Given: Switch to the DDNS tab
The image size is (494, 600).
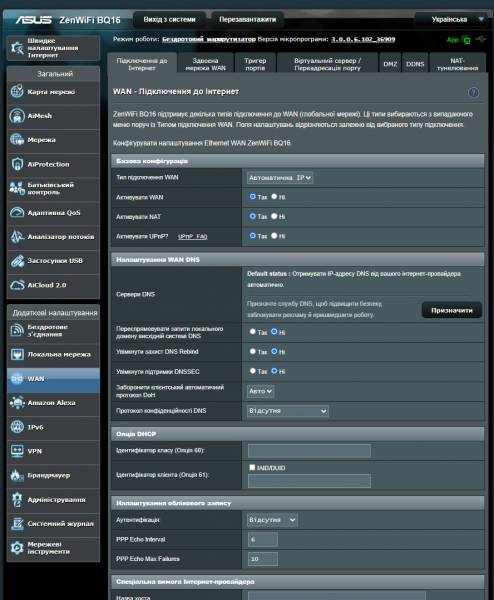Looking at the screenshot, I should tap(415, 64).
